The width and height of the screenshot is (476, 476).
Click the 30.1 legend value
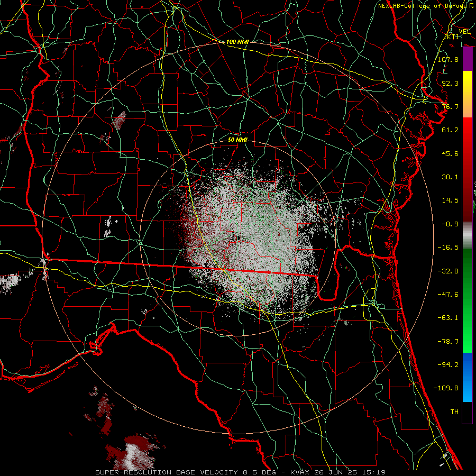[450, 177]
